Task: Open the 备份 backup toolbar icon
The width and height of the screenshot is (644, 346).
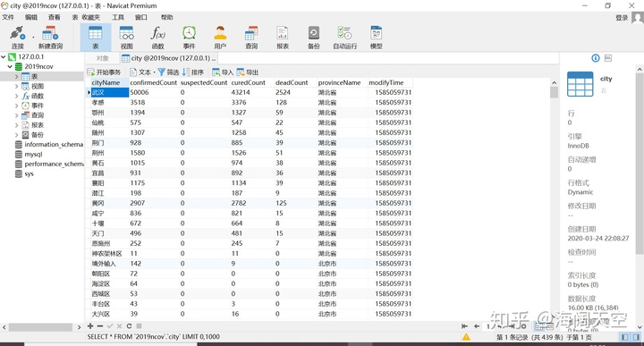Action: point(314,38)
